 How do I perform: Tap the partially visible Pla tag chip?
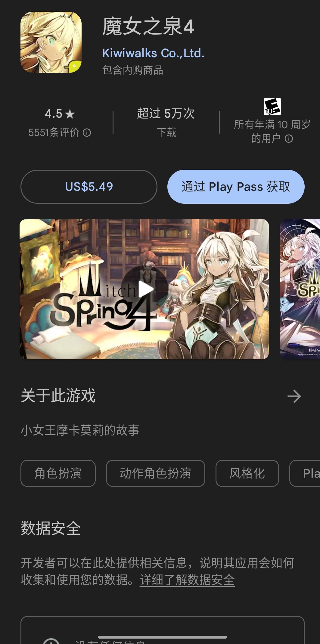tap(305, 473)
